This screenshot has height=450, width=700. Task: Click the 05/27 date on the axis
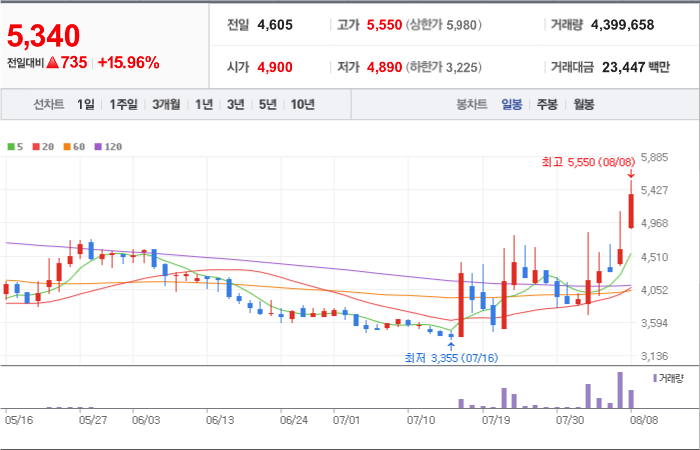[92, 421]
